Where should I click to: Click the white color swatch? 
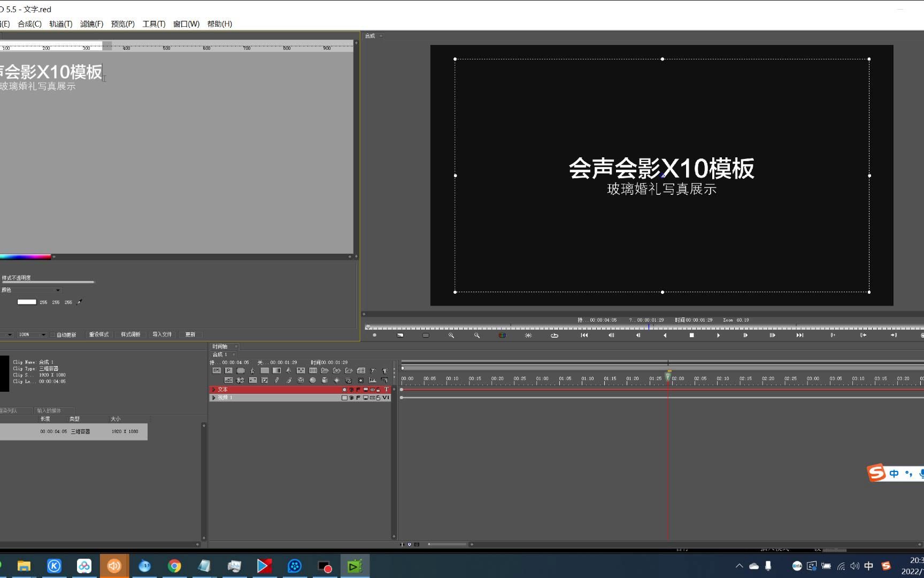(27, 302)
